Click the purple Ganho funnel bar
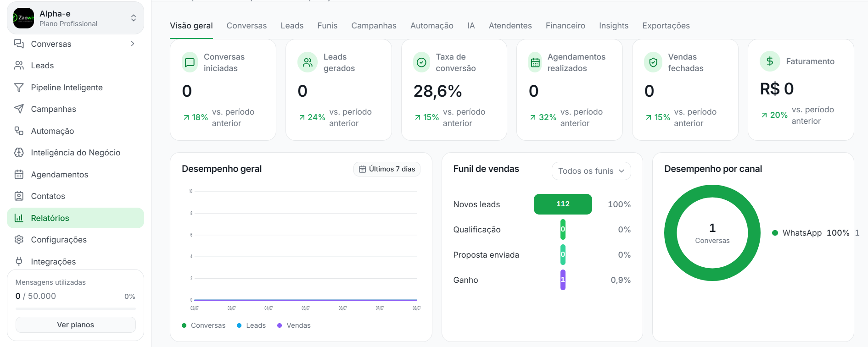This screenshot has height=347, width=868. click(x=563, y=280)
